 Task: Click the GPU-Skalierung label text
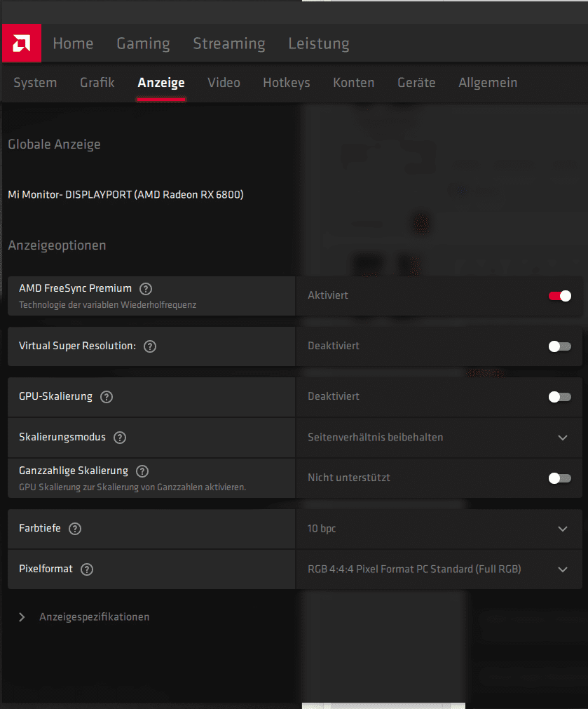tap(55, 396)
